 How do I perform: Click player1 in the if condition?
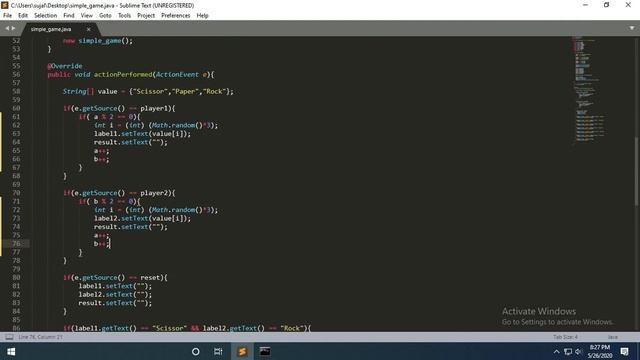(155, 108)
